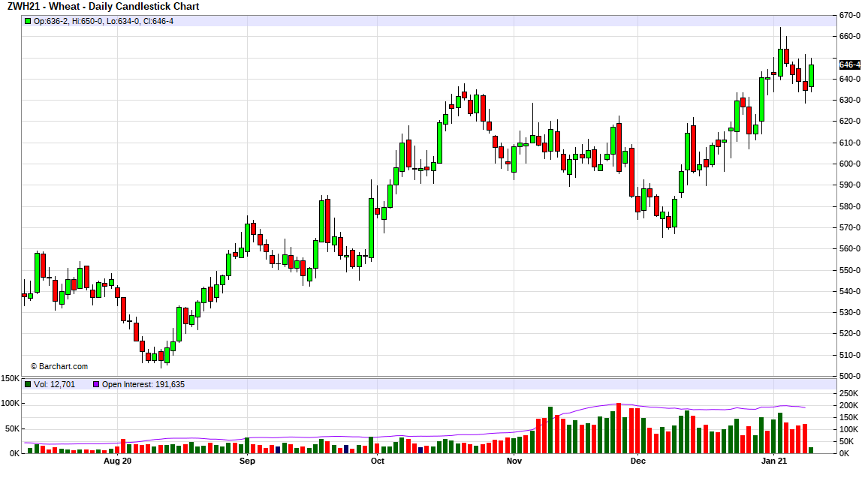
Task: Click the black 646-4 current price tag
Action: click(x=850, y=65)
